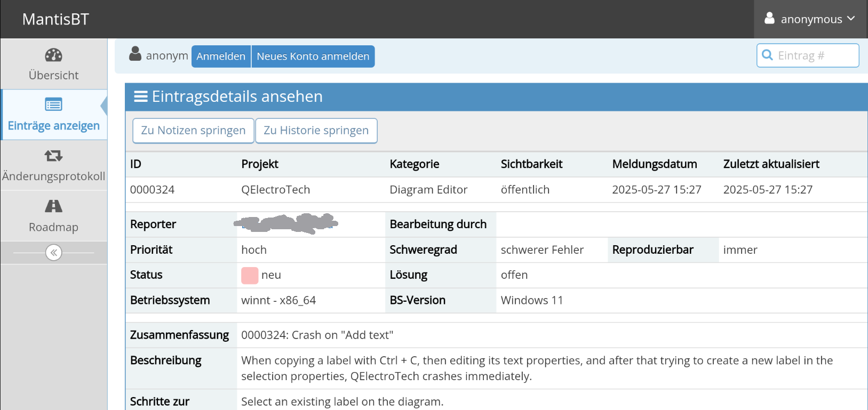Click the chevron arrow beside anonymous
The width and height of the screenshot is (868, 410).
point(851,19)
